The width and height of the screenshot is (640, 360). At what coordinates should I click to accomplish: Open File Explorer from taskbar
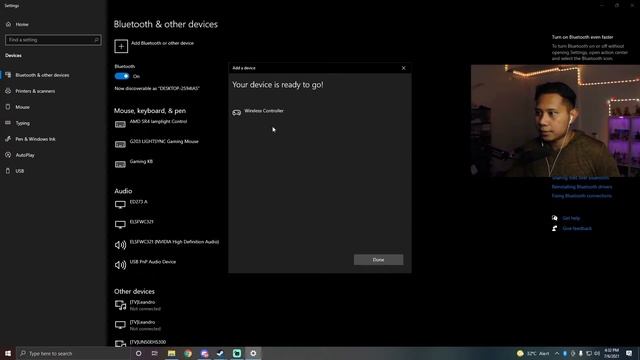coord(171,353)
